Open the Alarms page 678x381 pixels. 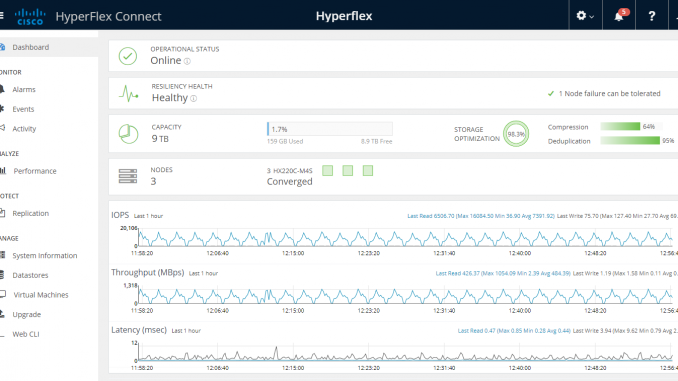[x=24, y=90]
